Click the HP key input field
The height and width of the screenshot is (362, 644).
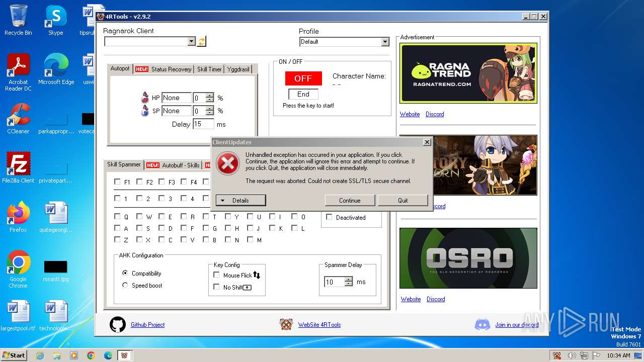[x=177, y=98]
